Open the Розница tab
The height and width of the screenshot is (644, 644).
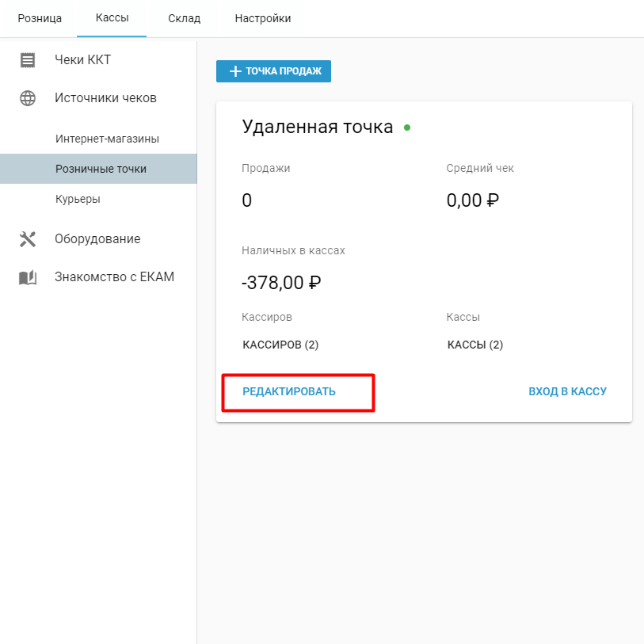(40, 18)
